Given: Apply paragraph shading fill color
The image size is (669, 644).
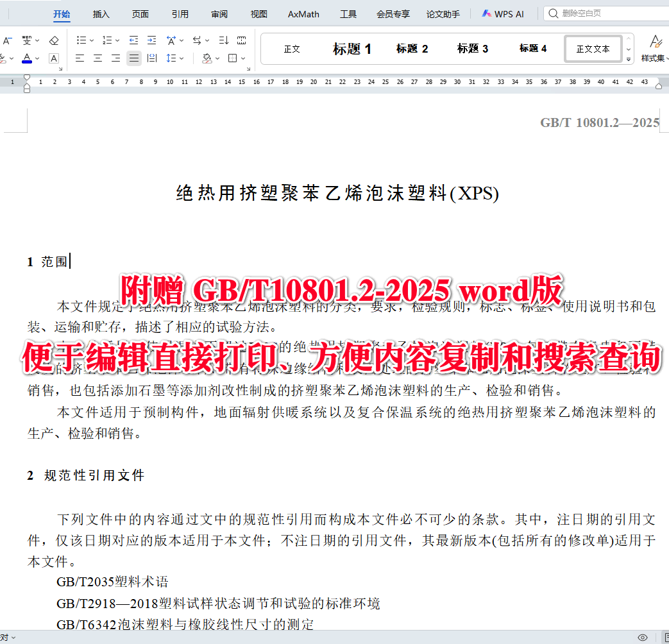Looking at the screenshot, I should (x=207, y=58).
